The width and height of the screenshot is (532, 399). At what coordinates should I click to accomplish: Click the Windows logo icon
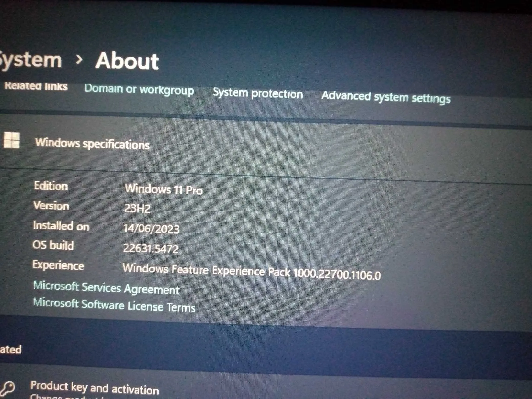pyautogui.click(x=12, y=140)
